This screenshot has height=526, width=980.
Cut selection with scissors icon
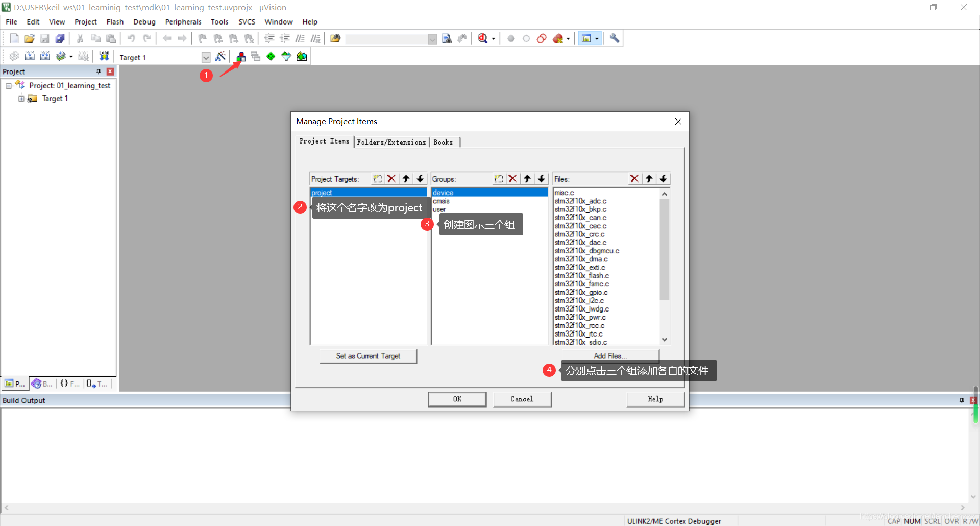(80, 38)
